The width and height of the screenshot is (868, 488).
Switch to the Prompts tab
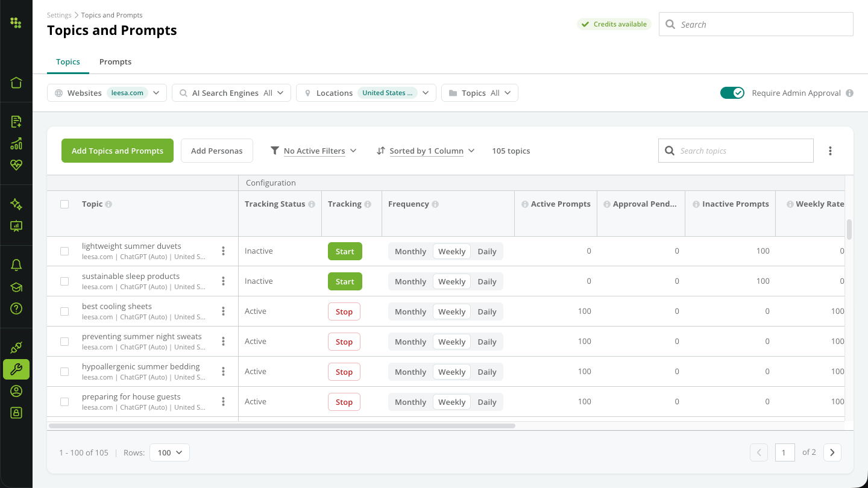pyautogui.click(x=115, y=62)
